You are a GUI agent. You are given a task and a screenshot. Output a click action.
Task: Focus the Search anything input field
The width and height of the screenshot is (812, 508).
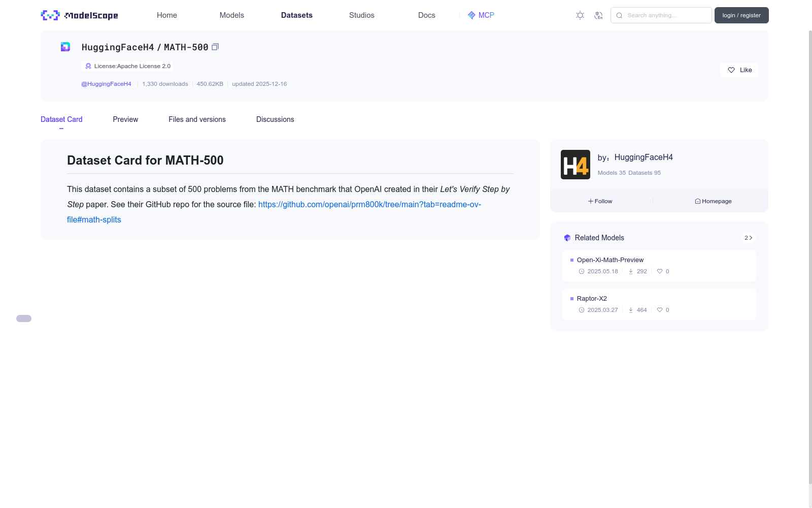[661, 15]
